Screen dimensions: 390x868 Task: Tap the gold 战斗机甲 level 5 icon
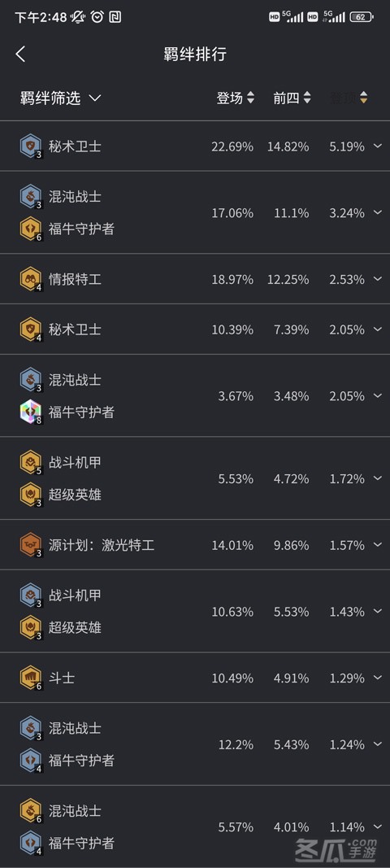(30, 462)
